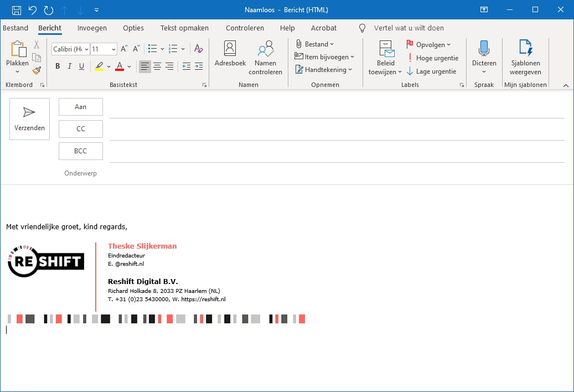This screenshot has width=574, height=392.
Task: Switch to the Invoegen tab
Action: point(92,28)
